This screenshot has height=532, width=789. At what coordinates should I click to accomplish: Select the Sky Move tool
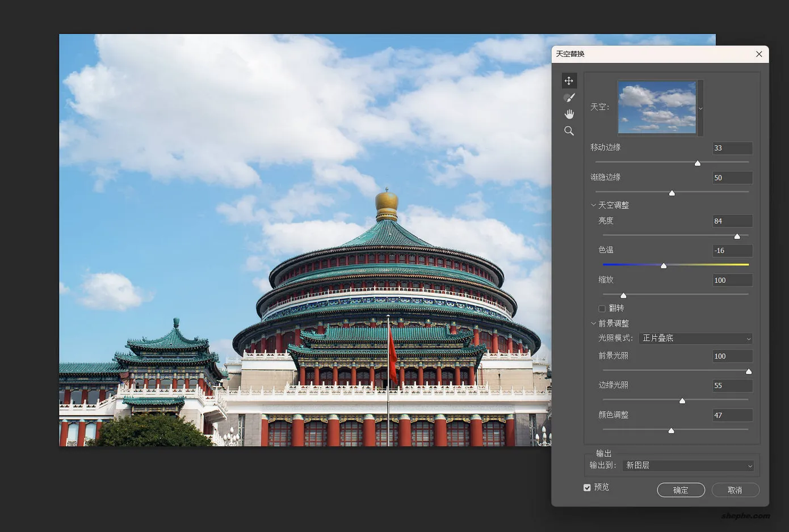point(569,81)
